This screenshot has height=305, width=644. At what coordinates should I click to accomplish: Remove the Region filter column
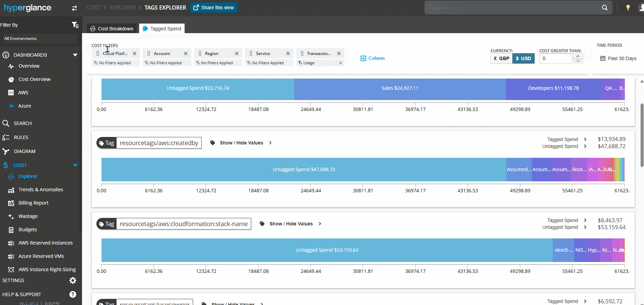click(x=237, y=54)
